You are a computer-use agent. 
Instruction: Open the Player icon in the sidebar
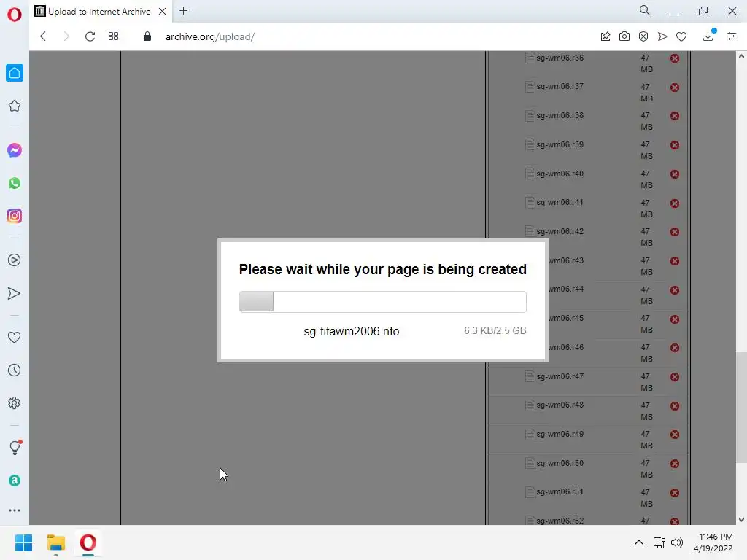15,260
